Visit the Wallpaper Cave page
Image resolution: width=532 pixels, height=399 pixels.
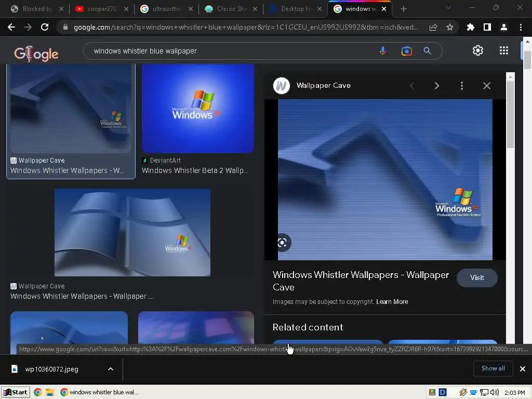coord(477,278)
